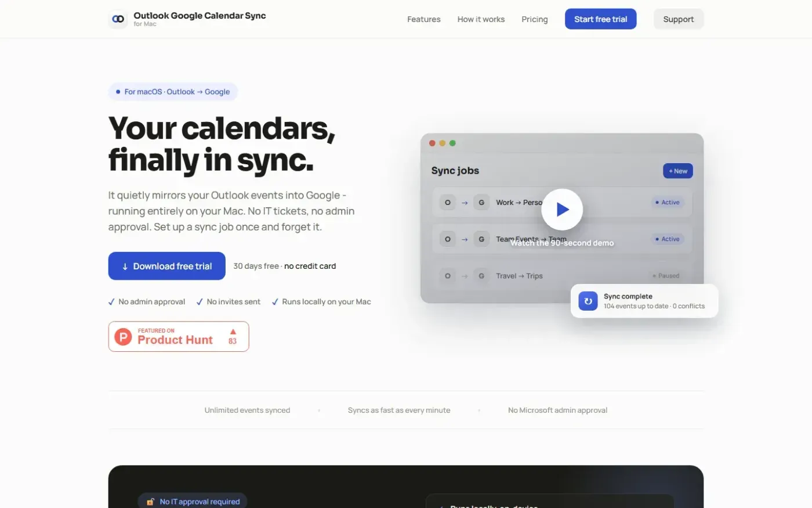The width and height of the screenshot is (812, 508).
Task: Go to How it works section
Action: (x=481, y=19)
